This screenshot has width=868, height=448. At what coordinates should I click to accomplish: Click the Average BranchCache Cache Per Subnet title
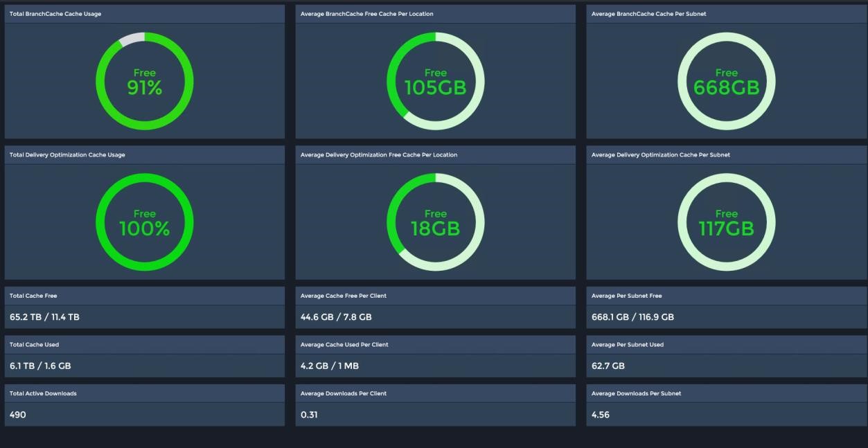(x=649, y=14)
